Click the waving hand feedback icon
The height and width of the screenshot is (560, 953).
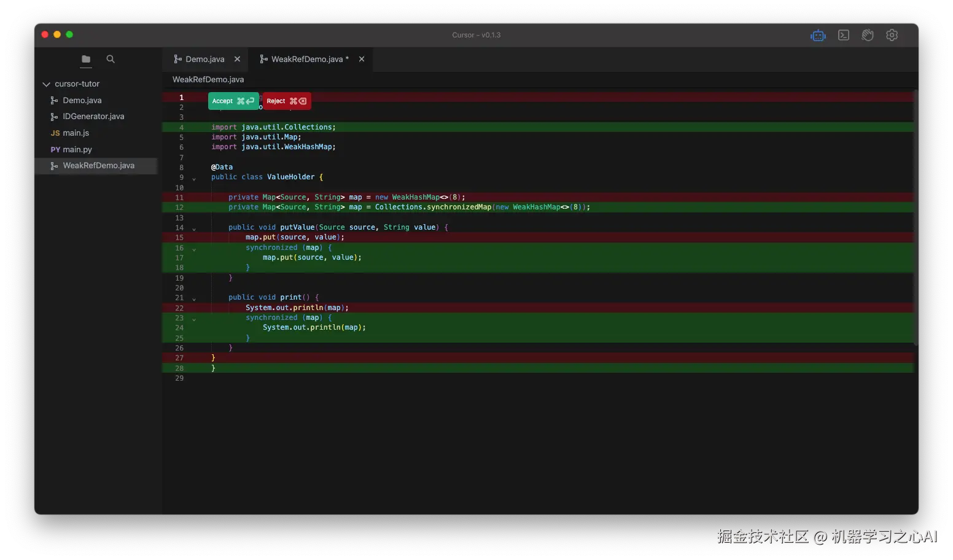[x=867, y=35]
